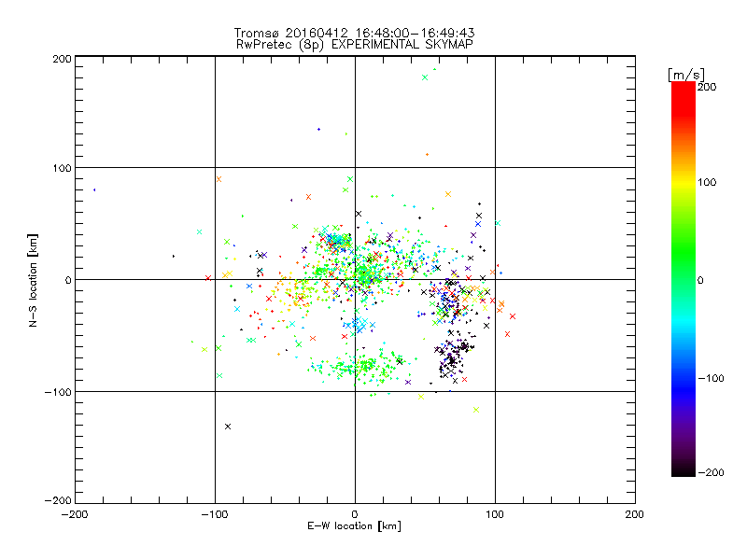Click the title line "Tromsø 20160412 16:48:00-16:49:43"

pos(355,33)
